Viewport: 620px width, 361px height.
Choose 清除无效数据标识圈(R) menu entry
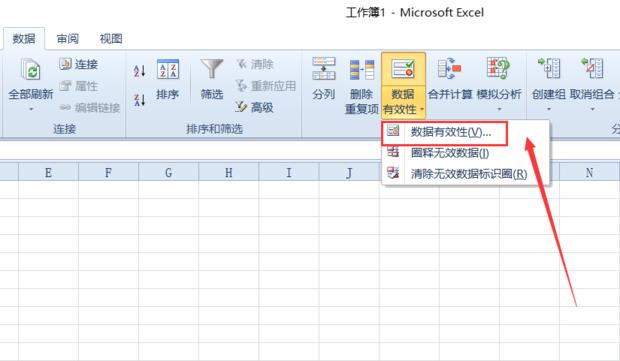(466, 173)
